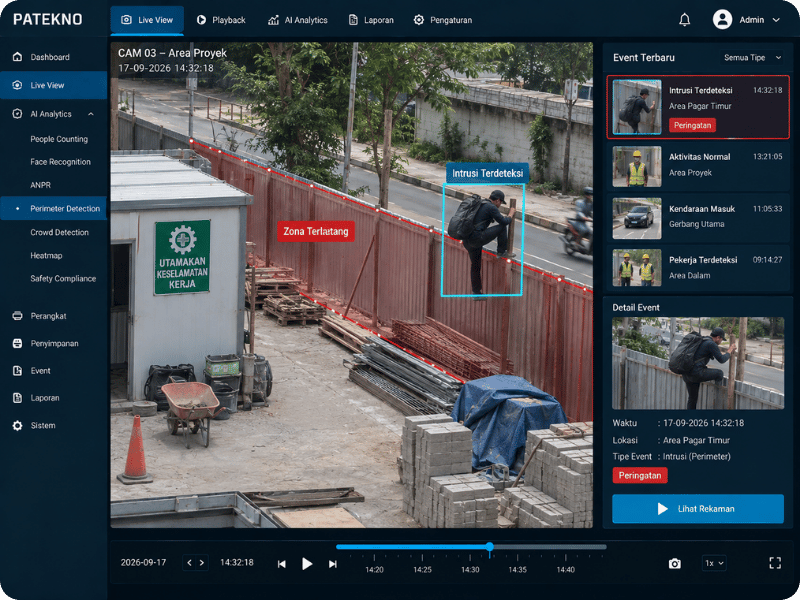Click the Pengaturan tab gear icon
Viewport: 800px width, 600px height.
pyautogui.click(x=419, y=20)
